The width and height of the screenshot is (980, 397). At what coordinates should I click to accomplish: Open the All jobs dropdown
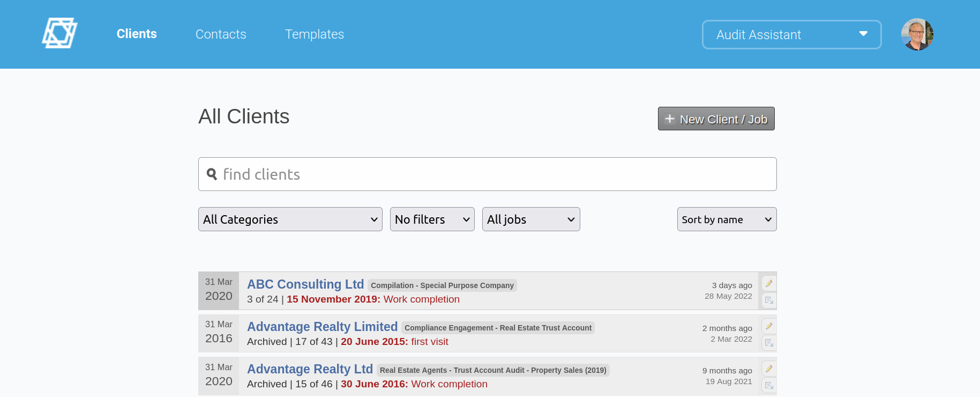pos(531,219)
